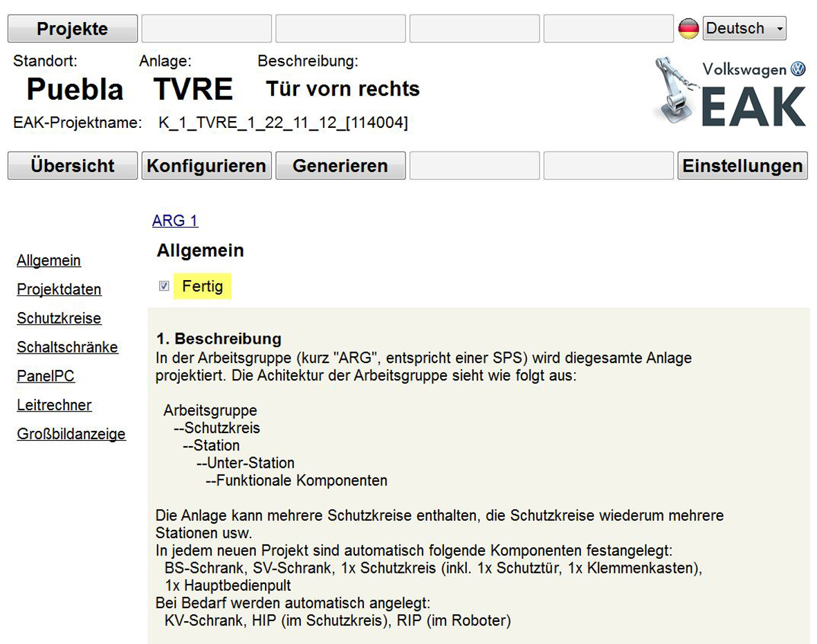Image resolution: width=817 pixels, height=644 pixels.
Task: Open the Leitrechner page
Action: pyautogui.click(x=55, y=405)
